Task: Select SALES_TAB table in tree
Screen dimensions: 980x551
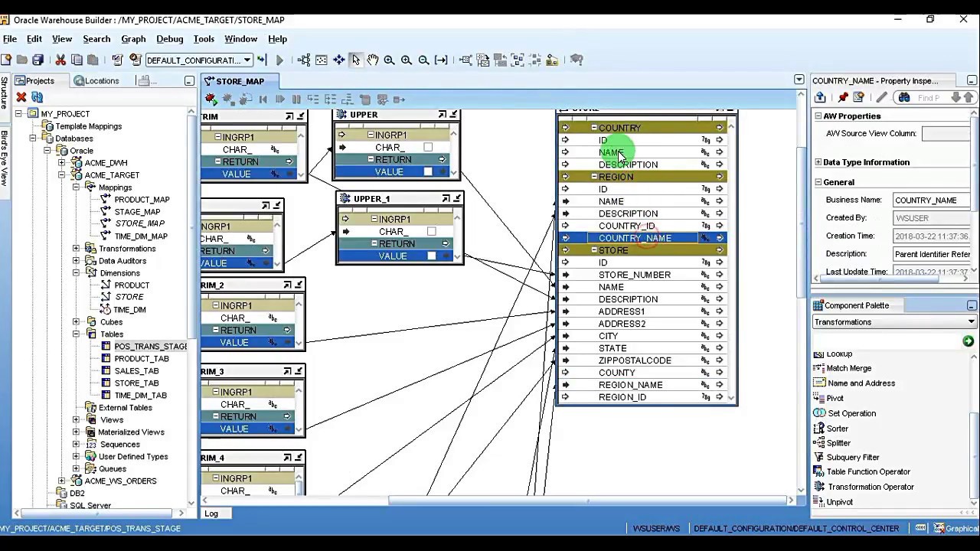Action: [x=136, y=371]
